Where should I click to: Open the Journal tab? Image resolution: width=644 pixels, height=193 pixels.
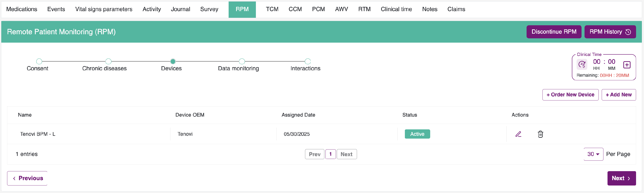[x=180, y=9]
